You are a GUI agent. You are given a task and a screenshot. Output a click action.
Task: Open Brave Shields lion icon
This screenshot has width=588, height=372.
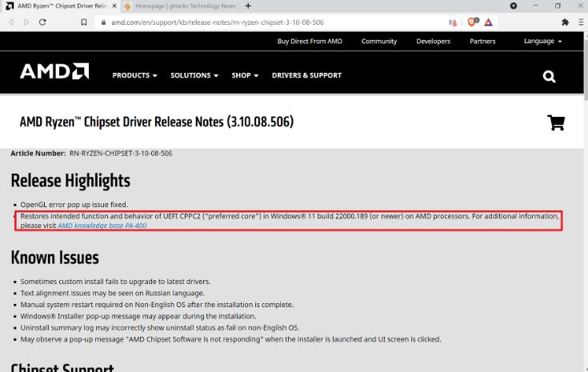pos(473,22)
